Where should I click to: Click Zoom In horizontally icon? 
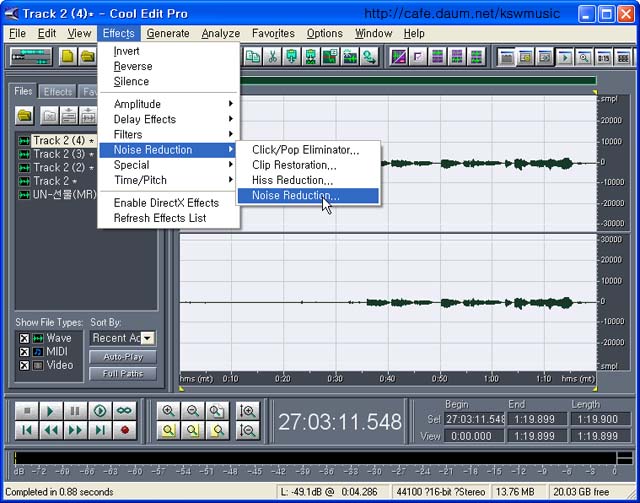click(x=169, y=411)
